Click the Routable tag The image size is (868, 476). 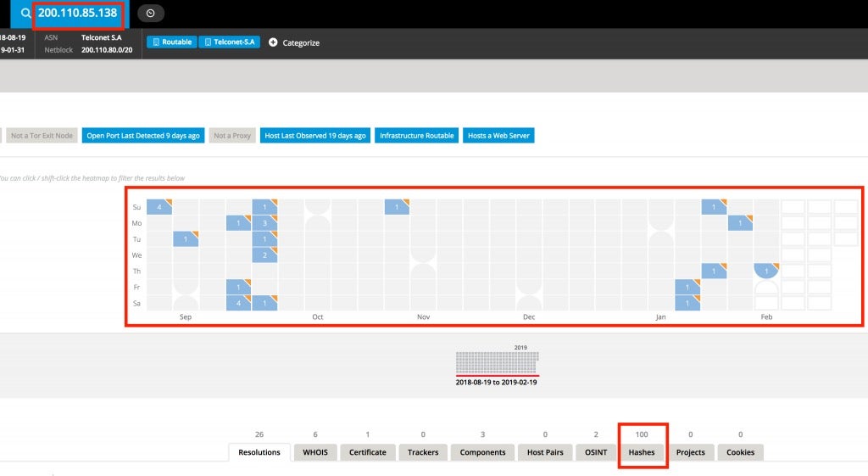[171, 42]
